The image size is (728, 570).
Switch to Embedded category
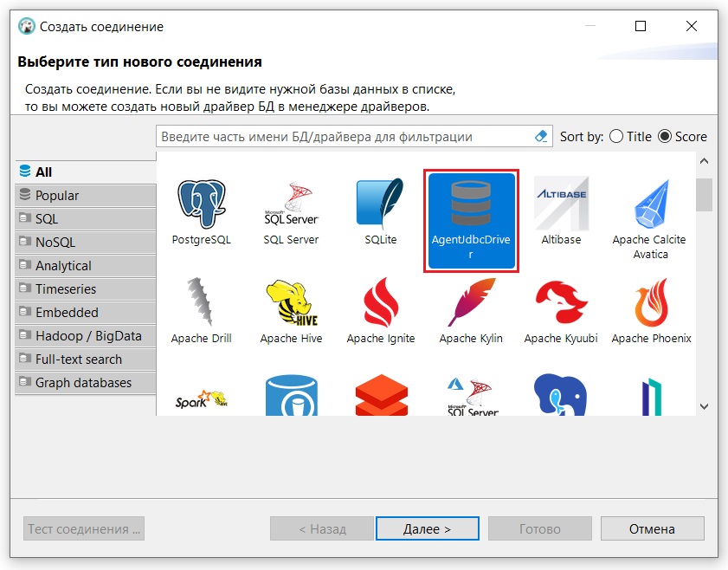tap(86, 312)
